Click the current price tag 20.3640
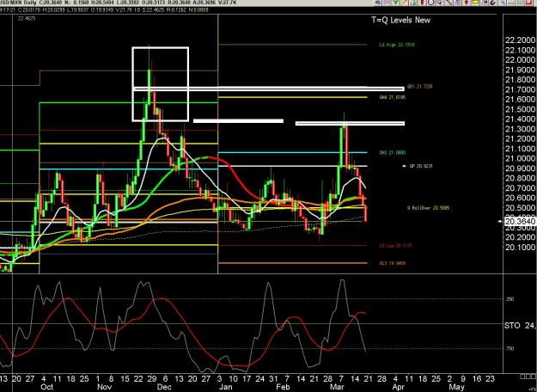 (520, 222)
